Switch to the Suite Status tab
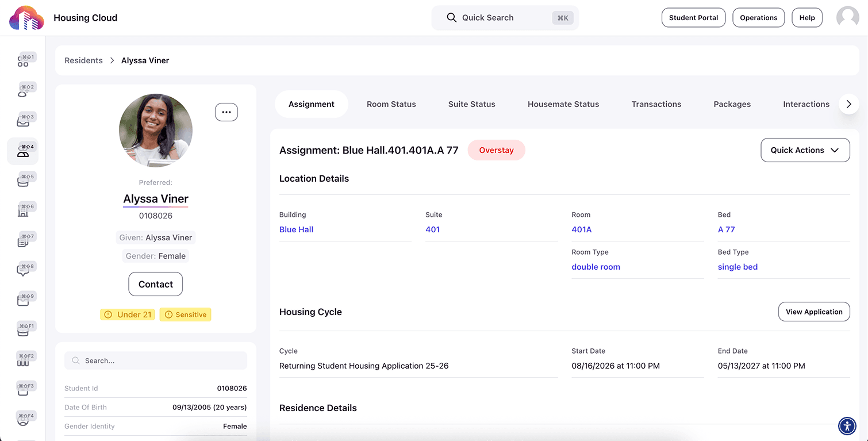 [x=472, y=104]
